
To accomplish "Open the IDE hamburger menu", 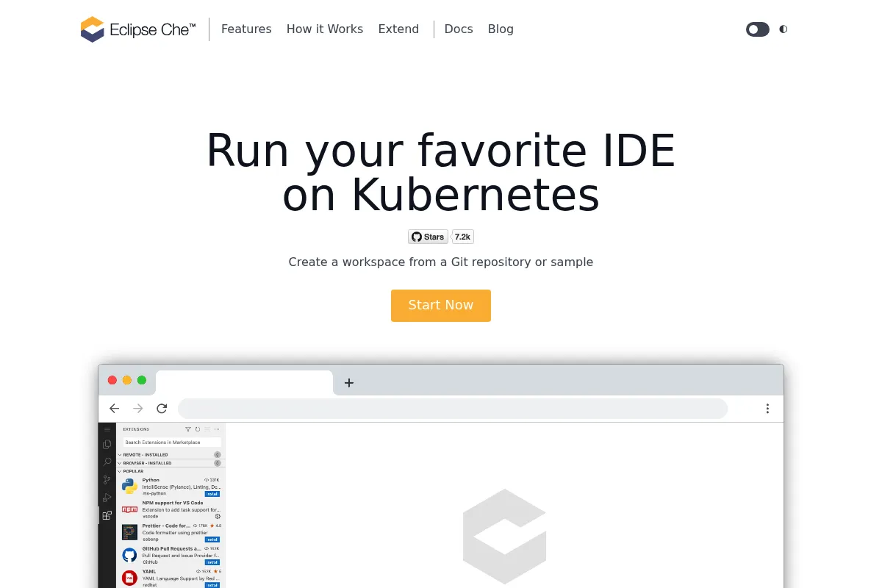I will [x=107, y=429].
